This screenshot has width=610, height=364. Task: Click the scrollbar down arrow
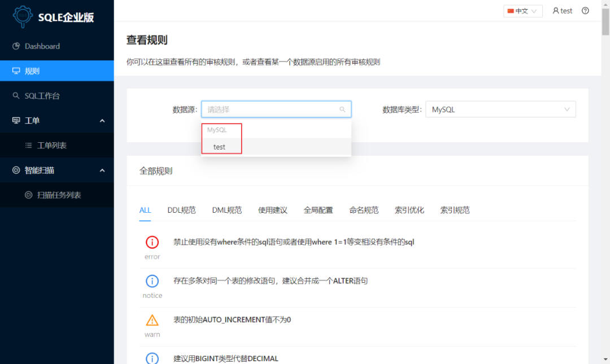[x=605, y=359]
